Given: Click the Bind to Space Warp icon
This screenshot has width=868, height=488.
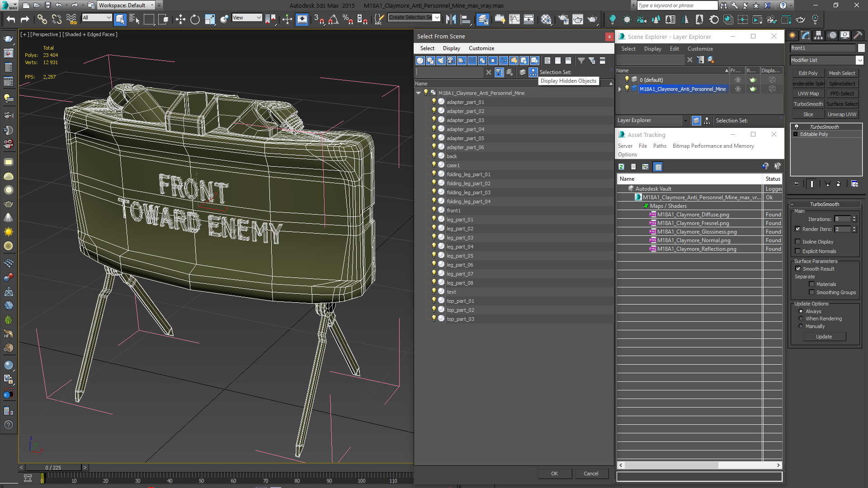Looking at the screenshot, I should (71, 19).
